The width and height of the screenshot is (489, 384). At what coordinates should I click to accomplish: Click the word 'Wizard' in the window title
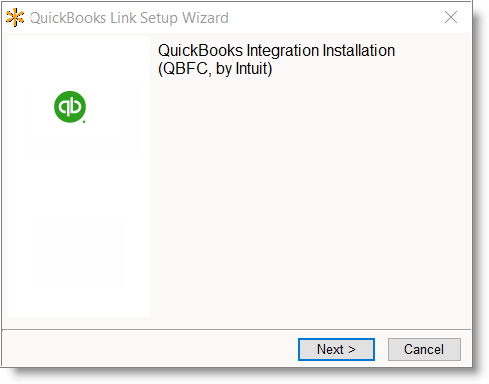click(205, 18)
